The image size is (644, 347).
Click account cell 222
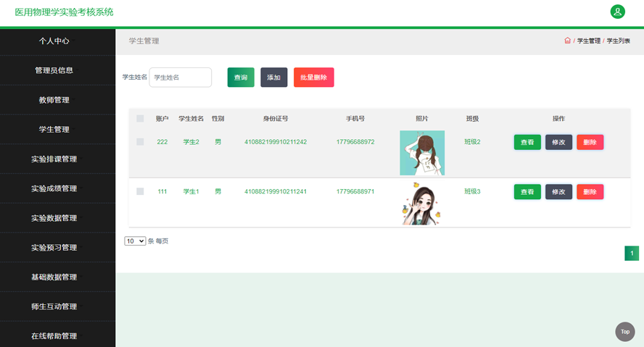pyautogui.click(x=162, y=141)
